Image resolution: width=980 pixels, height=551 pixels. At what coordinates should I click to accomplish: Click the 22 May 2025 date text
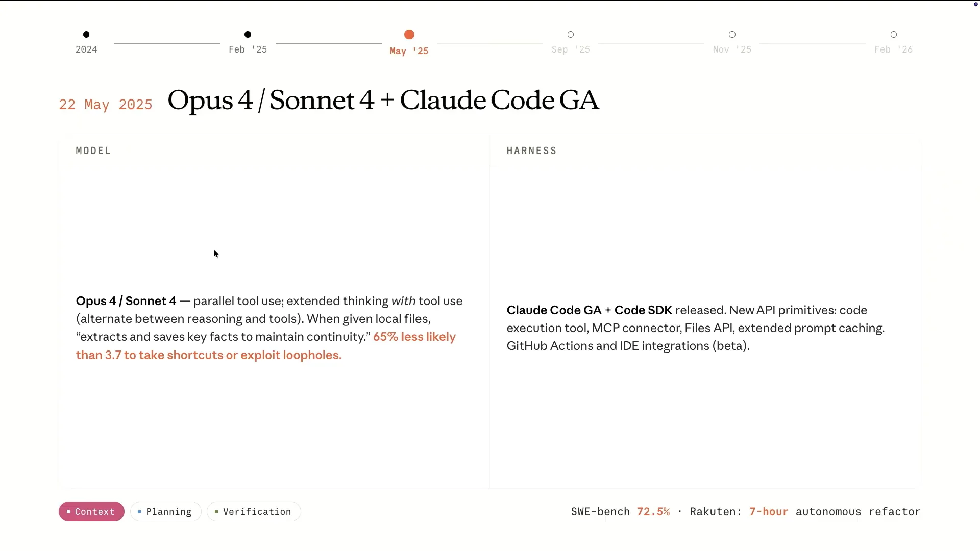(106, 105)
